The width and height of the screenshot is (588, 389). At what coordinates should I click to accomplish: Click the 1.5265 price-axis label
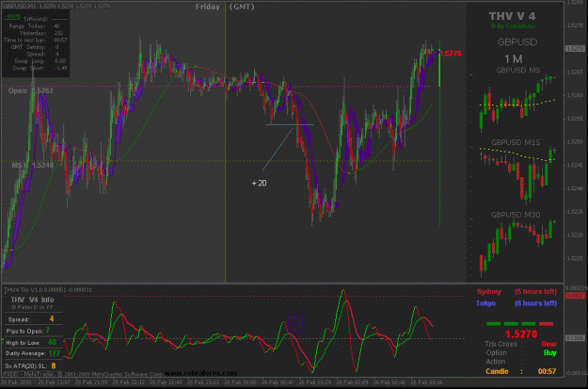coord(576,73)
